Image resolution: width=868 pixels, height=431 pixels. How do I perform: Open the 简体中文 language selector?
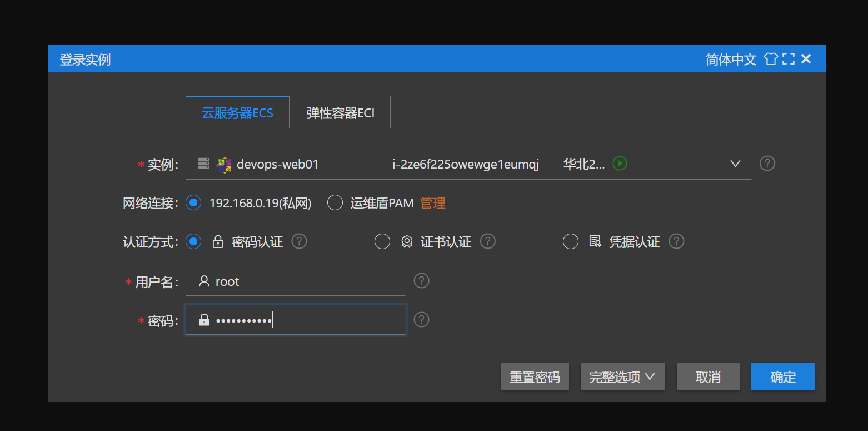(x=731, y=60)
